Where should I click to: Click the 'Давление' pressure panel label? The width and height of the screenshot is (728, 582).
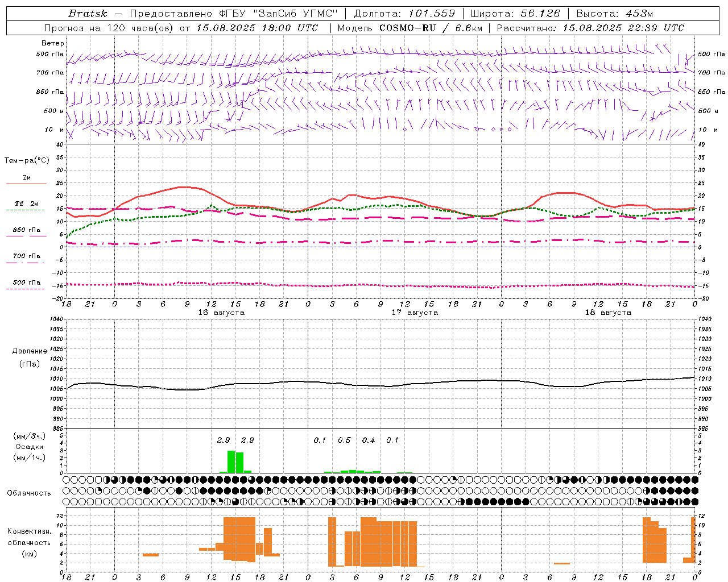(30, 351)
